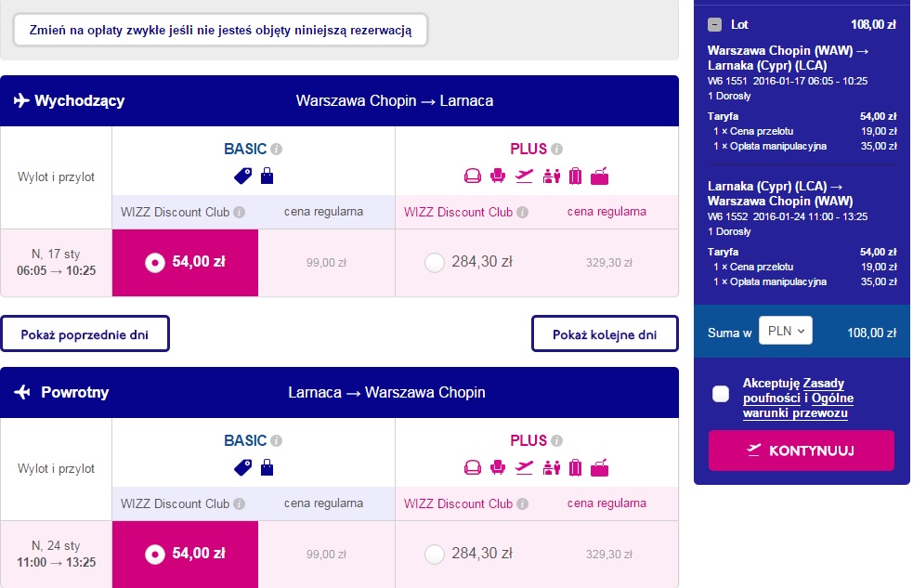The width and height of the screenshot is (913, 588).
Task: Click the checked luggage icon under return PLUS
Action: [575, 467]
